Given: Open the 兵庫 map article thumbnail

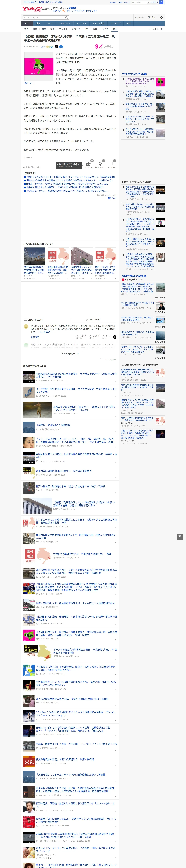Looking at the screenshot, I should pyautogui.click(x=39, y=66).
